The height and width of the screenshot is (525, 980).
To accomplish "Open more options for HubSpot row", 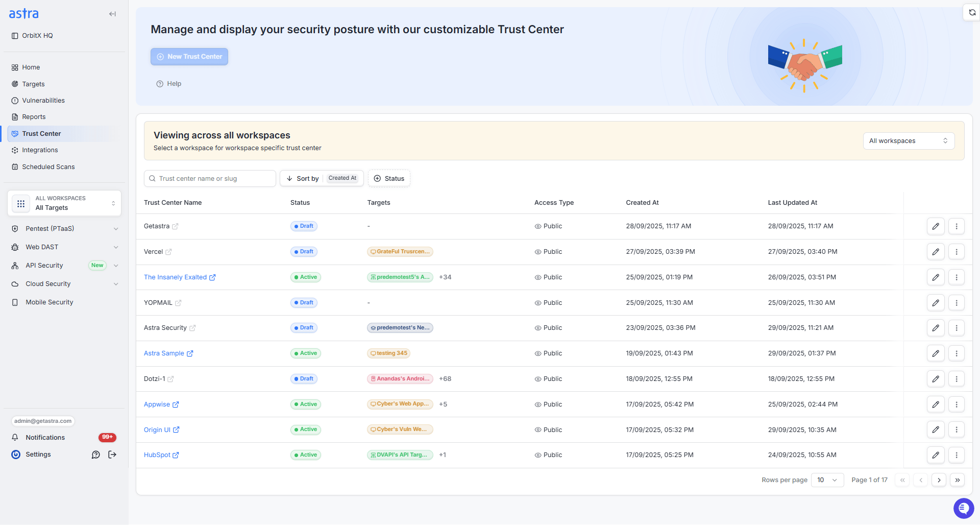I will point(957,455).
